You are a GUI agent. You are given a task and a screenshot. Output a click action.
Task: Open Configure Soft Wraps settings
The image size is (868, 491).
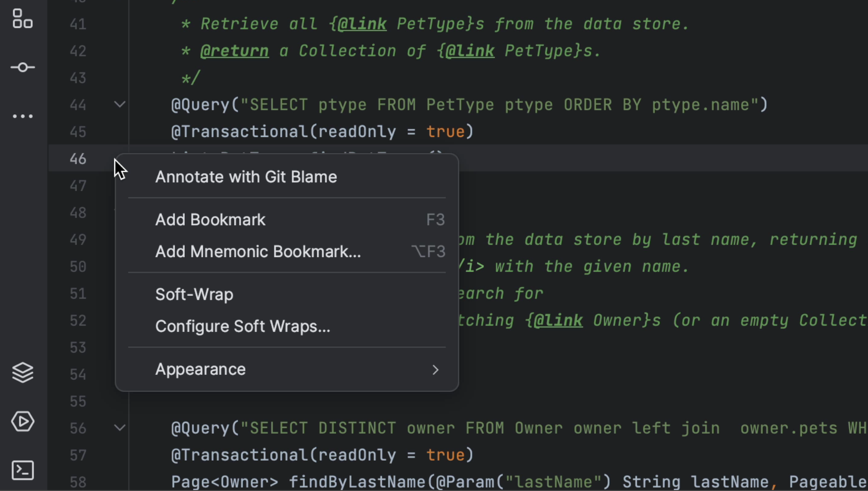(242, 326)
